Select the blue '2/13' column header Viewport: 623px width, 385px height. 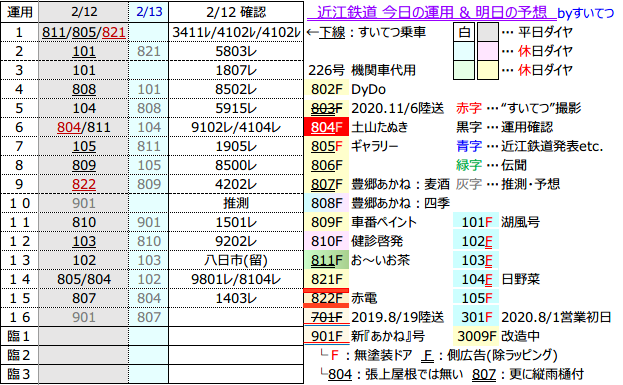pyautogui.click(x=149, y=12)
